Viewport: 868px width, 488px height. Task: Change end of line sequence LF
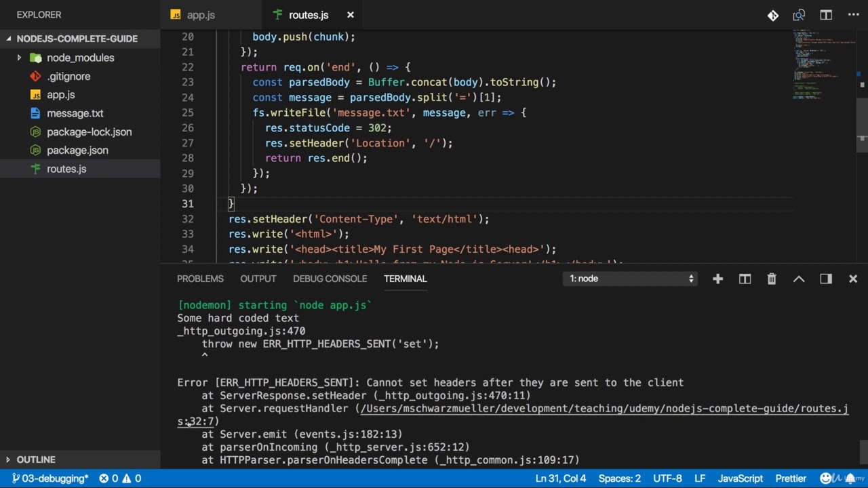click(700, 479)
